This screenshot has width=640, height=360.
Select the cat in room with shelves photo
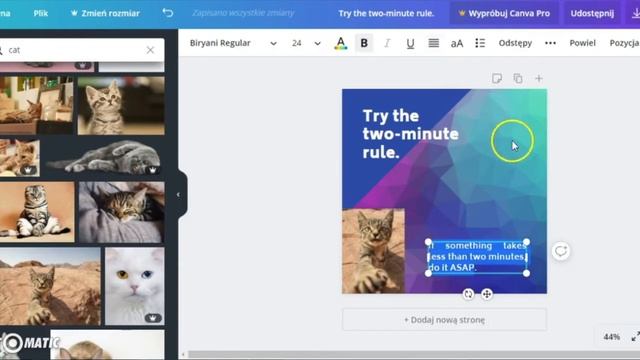click(36, 106)
